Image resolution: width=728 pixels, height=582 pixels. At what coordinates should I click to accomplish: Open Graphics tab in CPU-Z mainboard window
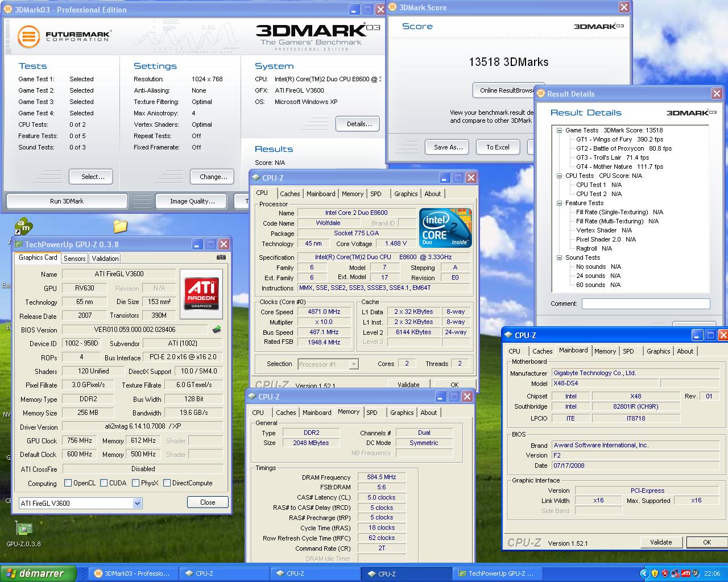click(658, 351)
